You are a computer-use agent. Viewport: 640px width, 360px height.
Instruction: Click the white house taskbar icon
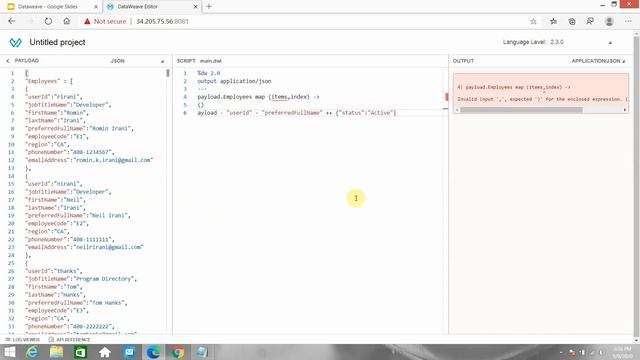point(105,352)
